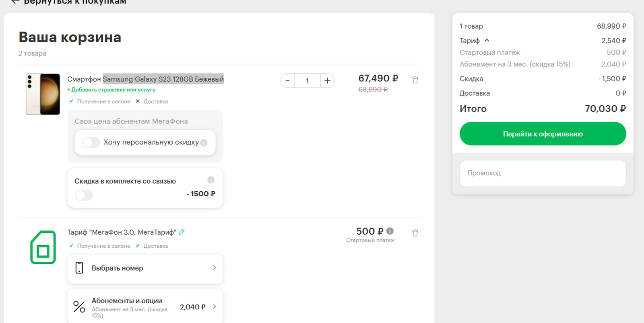Viewport: 644px width, 323px height.
Task: Delete Samsung Galaxy S23 with its trash icon
Action: (x=415, y=80)
